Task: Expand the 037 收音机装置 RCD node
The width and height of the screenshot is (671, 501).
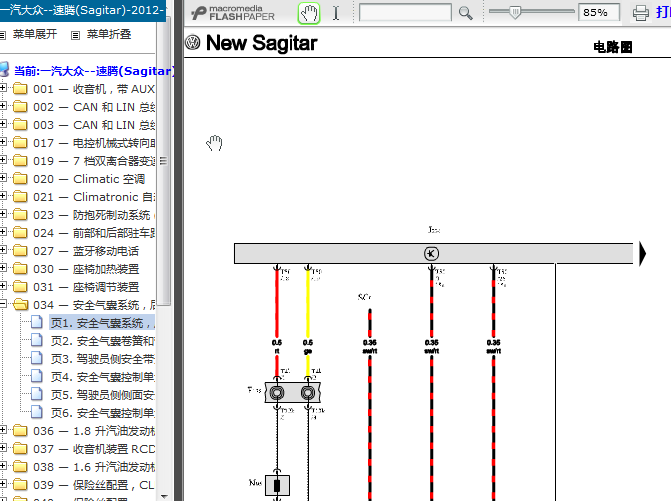Action: [3, 448]
